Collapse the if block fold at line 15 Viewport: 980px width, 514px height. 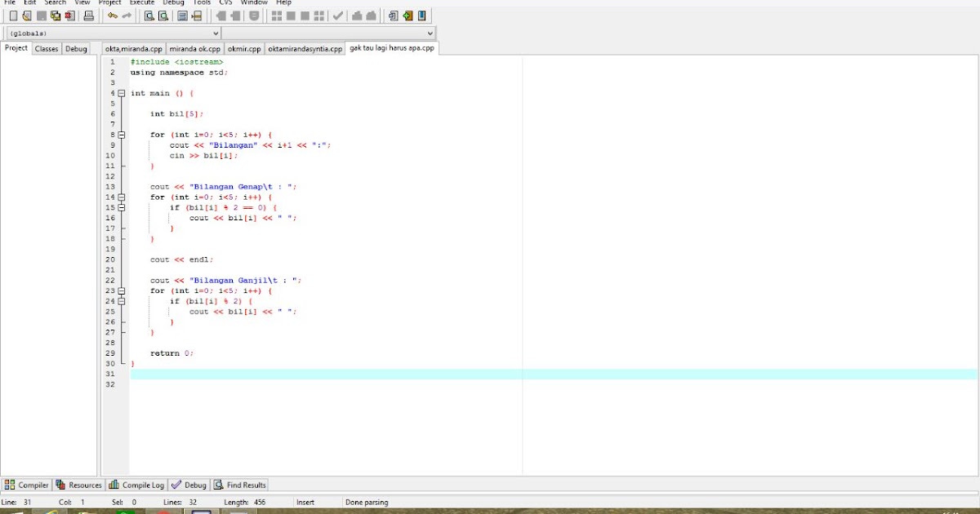pos(121,207)
